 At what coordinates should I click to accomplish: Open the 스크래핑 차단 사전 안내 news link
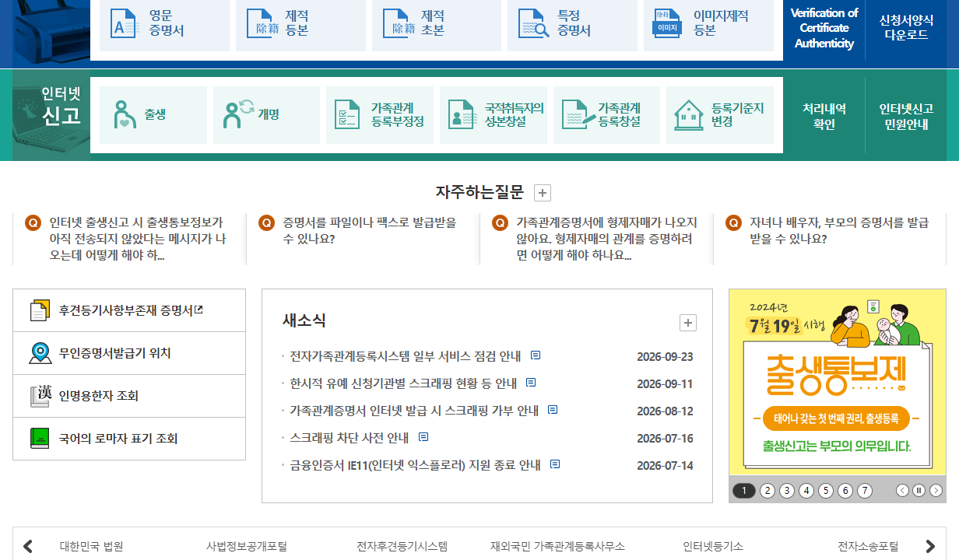tap(350, 438)
